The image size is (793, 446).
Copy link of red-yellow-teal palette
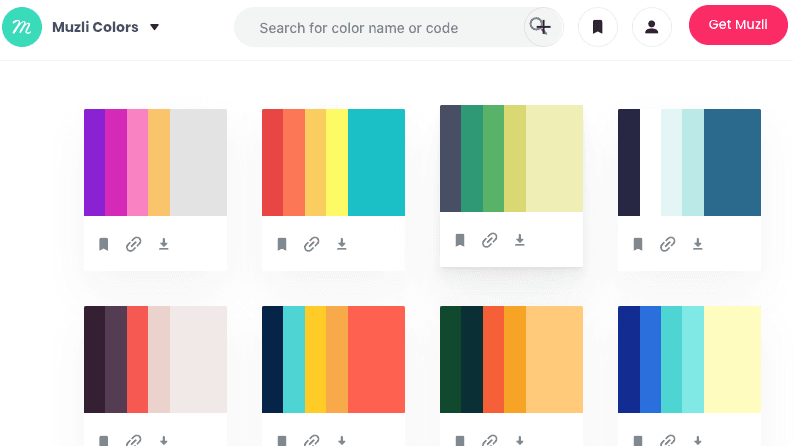pos(312,244)
